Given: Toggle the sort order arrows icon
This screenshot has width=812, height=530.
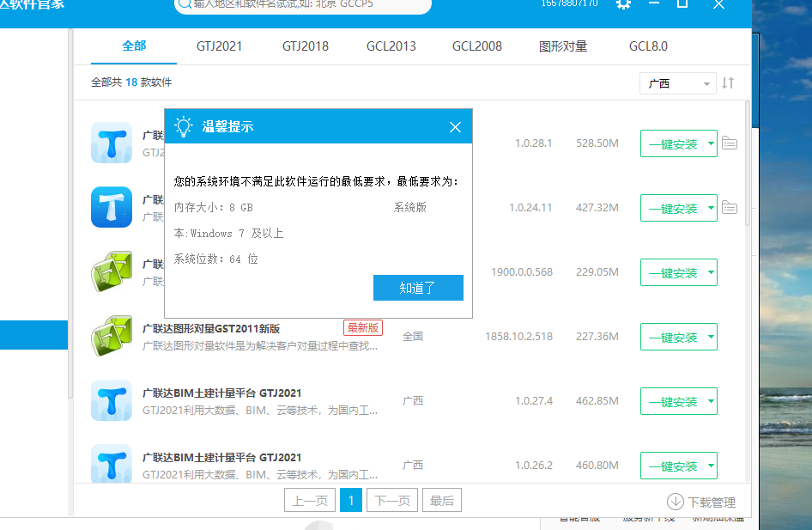Looking at the screenshot, I should pyautogui.click(x=728, y=83).
